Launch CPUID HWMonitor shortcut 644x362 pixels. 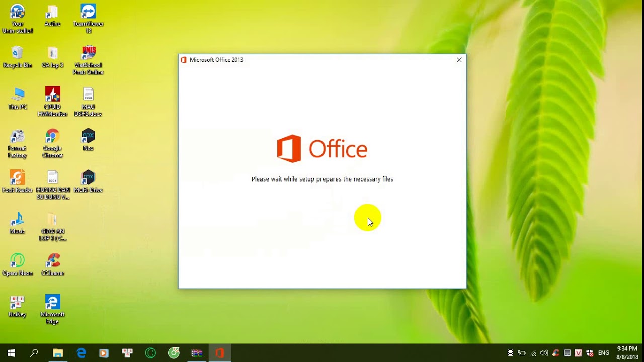click(x=52, y=102)
